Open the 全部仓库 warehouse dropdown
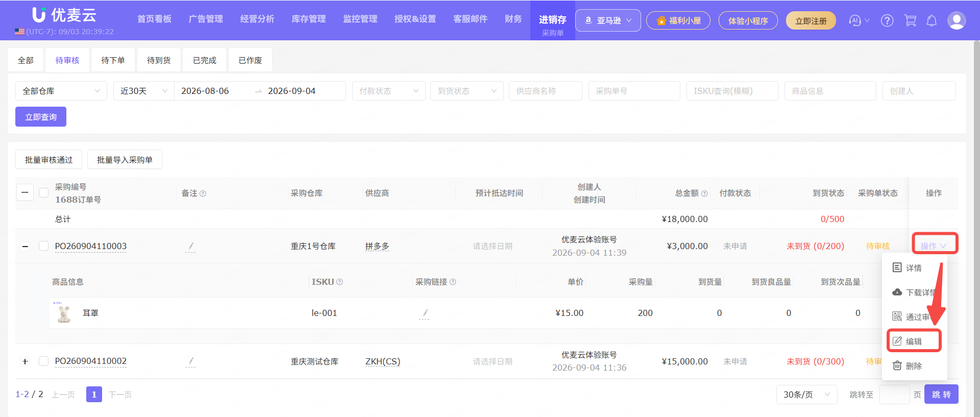The image size is (980, 417). [61, 91]
